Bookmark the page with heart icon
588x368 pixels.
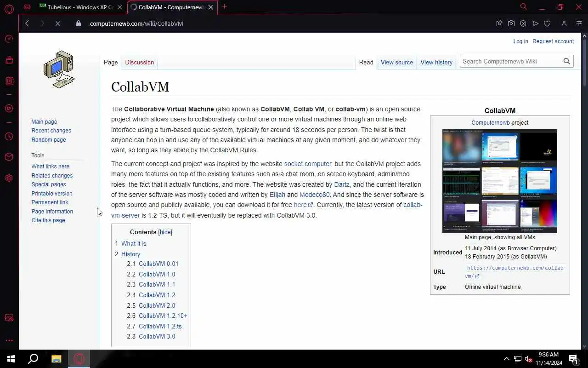pyautogui.click(x=547, y=23)
